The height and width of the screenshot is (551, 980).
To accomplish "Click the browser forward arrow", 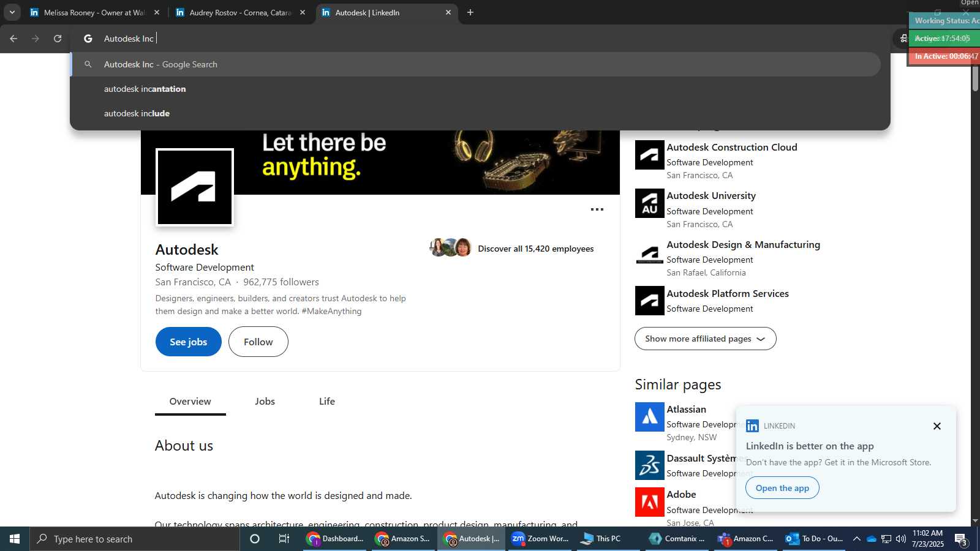I will [36, 39].
